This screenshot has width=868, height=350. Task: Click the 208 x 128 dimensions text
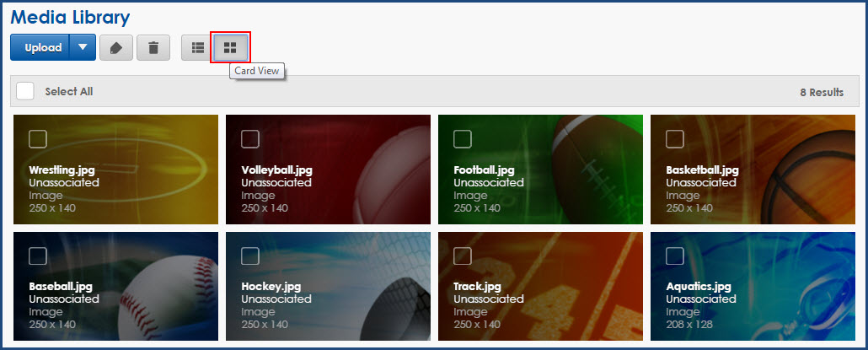click(689, 324)
